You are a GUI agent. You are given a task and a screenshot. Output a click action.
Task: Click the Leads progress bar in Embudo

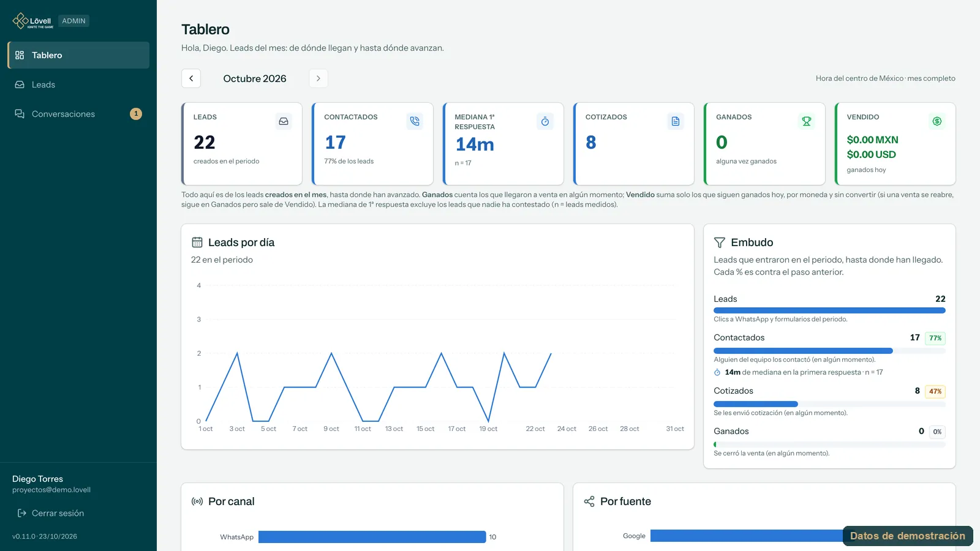[829, 310]
